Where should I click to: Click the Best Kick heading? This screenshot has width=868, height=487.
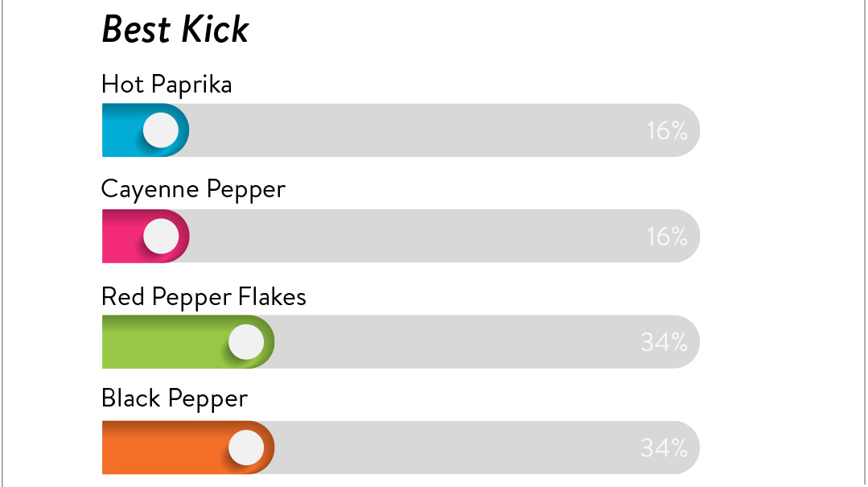click(x=175, y=29)
